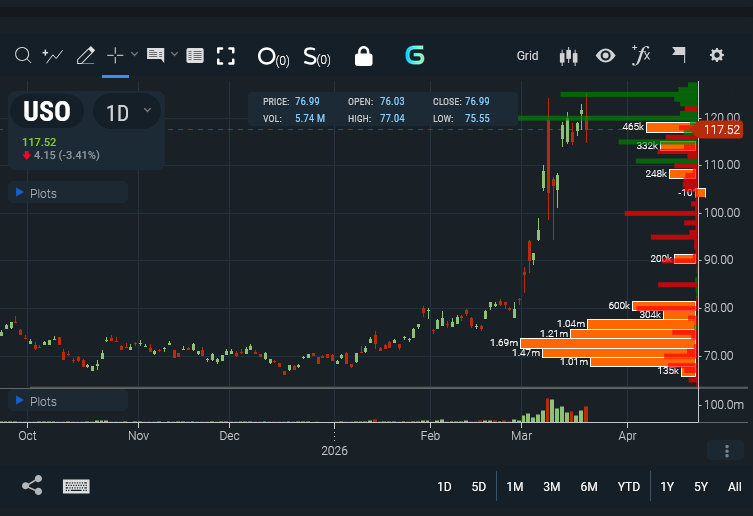Select the 5D time range

(479, 487)
